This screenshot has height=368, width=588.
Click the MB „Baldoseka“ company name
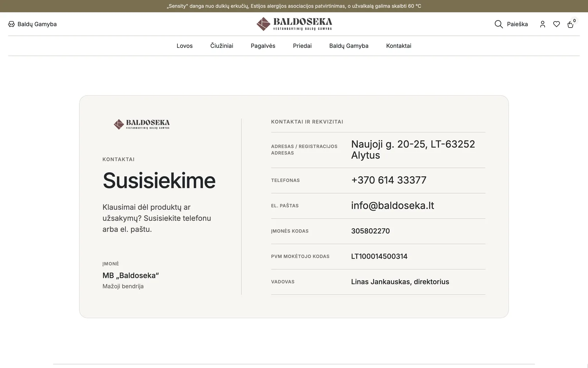pos(130,276)
